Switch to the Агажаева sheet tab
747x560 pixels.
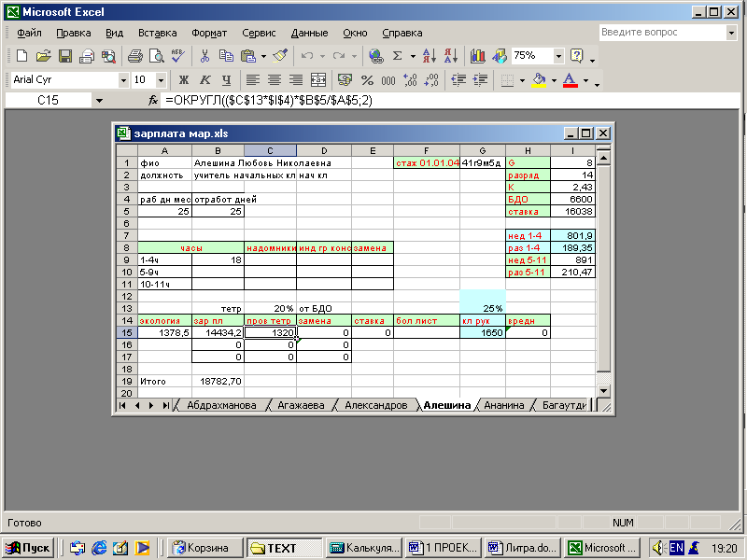pos(302,405)
